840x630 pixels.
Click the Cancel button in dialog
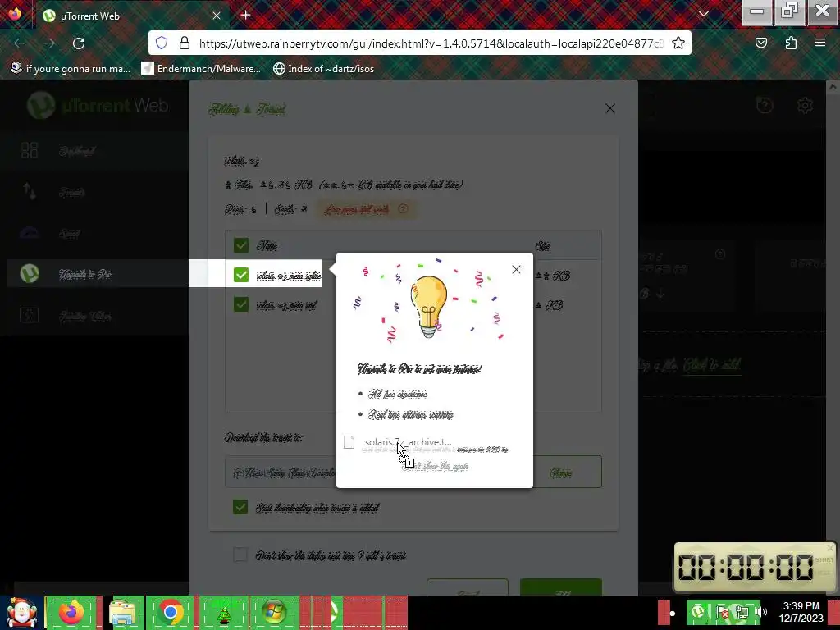click(468, 587)
